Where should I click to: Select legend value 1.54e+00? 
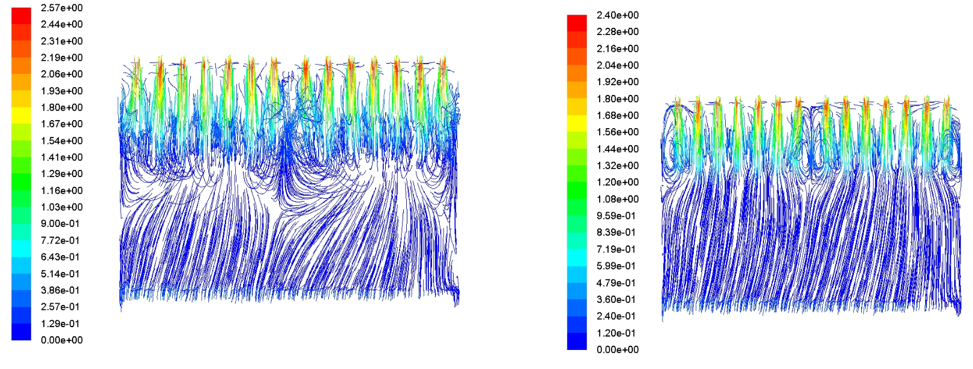62,141
